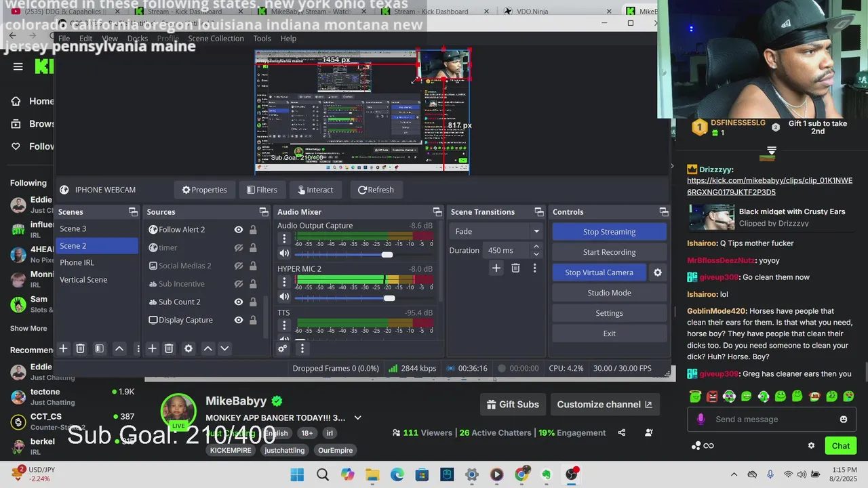Hide Sub Count 2 source
This screenshot has height=488, width=868.
pyautogui.click(x=239, y=302)
